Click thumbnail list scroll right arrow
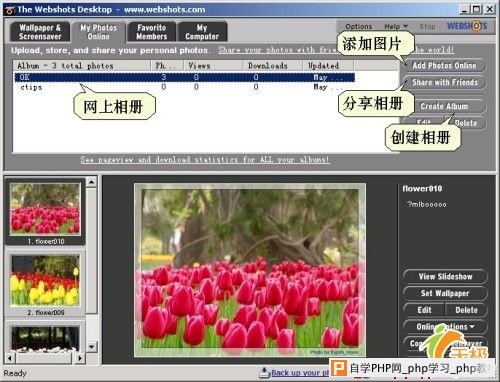The height and width of the screenshot is (382, 500). click(x=80, y=358)
